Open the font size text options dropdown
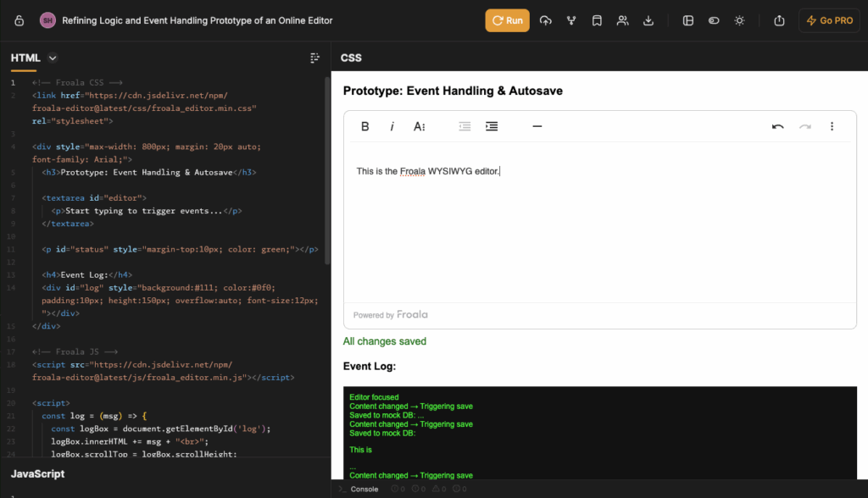 tap(419, 127)
